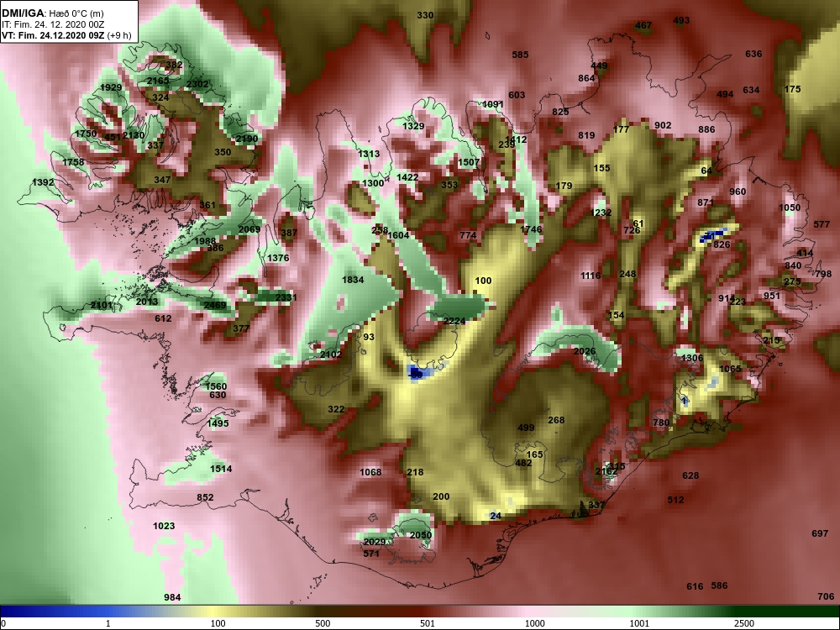Screen dimensions: 840x630
Task: Click map value 2069
Action: pos(249,229)
